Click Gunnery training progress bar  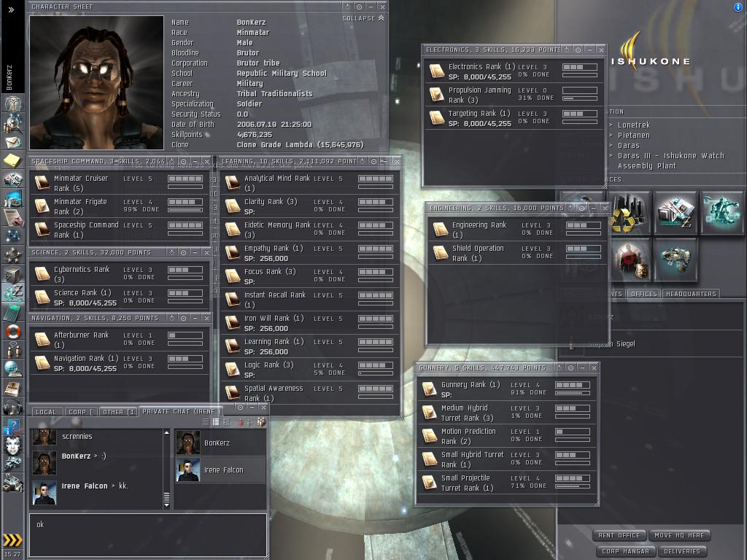[573, 393]
